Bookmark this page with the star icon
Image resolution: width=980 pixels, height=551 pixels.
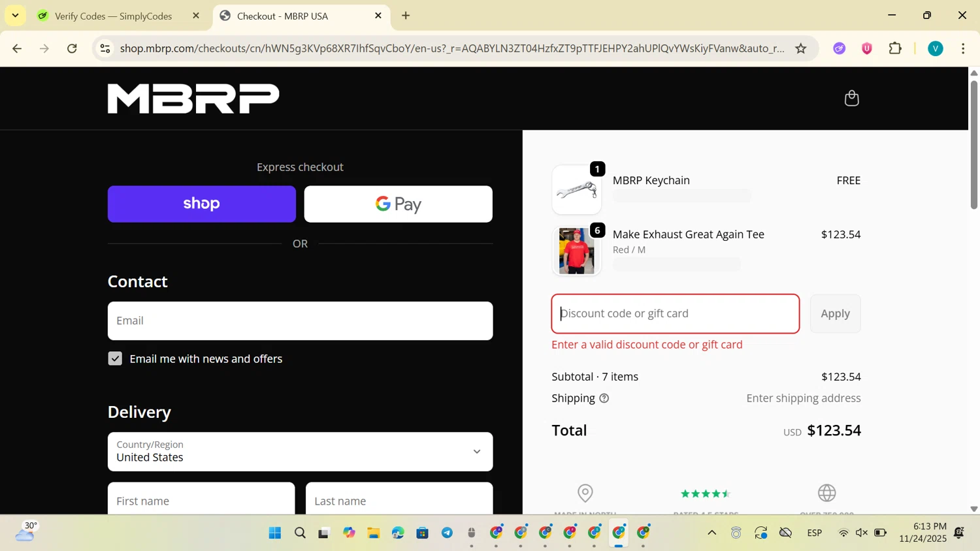(801, 48)
